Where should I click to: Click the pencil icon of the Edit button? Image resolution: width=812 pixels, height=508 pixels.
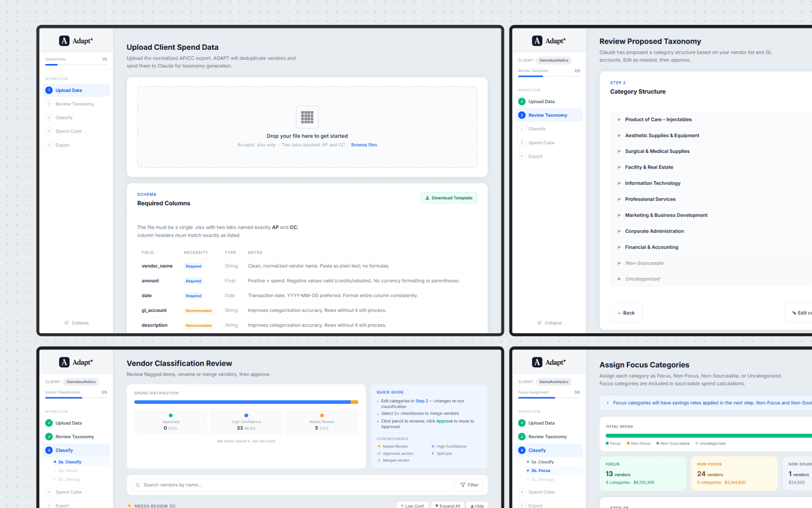[794, 313]
